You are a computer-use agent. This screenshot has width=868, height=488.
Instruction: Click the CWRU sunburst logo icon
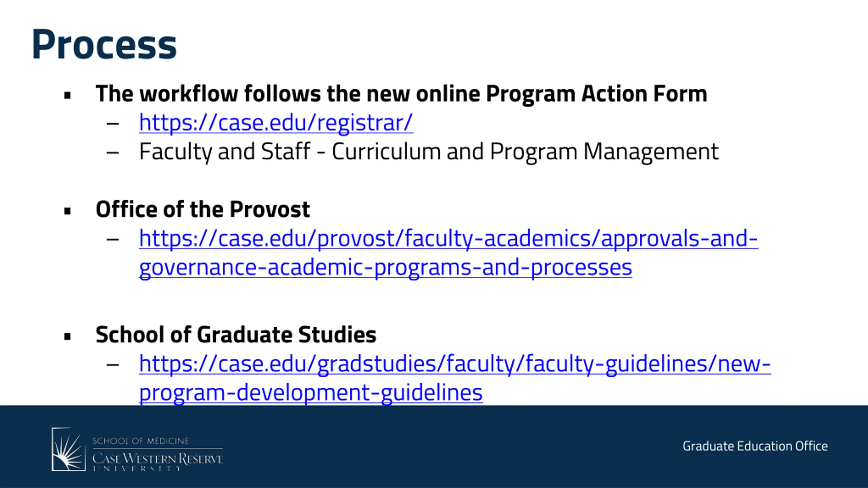click(68, 449)
